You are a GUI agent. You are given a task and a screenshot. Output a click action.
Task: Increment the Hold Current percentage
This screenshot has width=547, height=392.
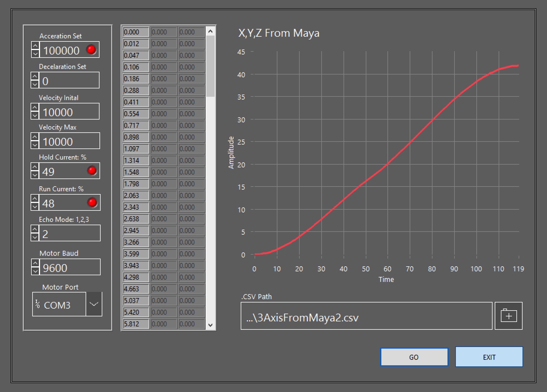point(35,167)
